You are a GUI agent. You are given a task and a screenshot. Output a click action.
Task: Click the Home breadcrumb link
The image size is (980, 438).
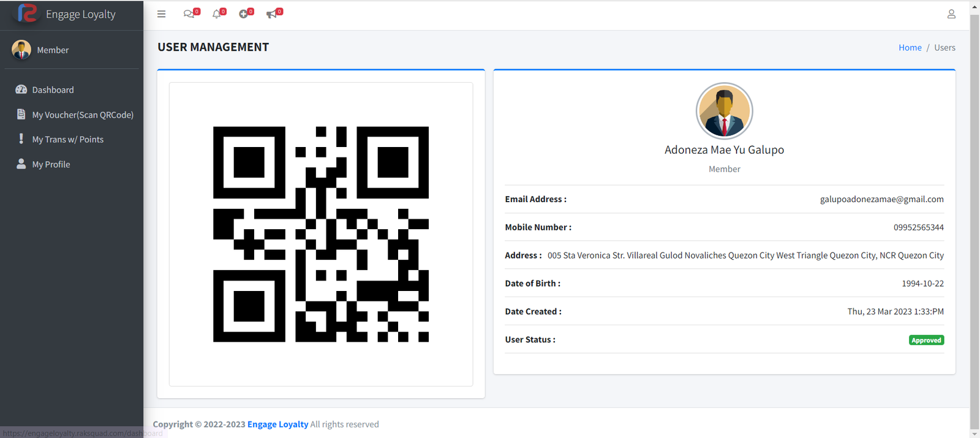point(910,48)
